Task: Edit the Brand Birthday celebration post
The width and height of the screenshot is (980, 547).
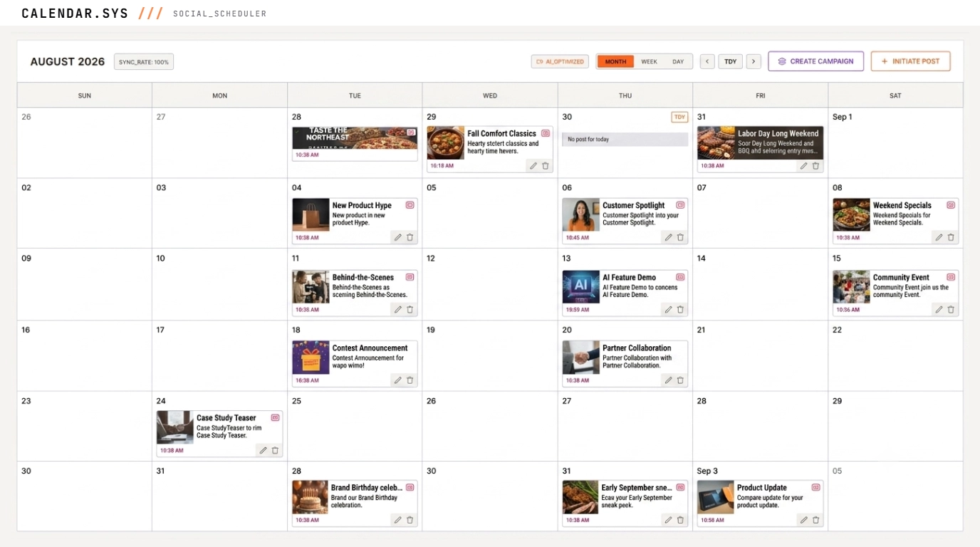Action: (x=397, y=520)
